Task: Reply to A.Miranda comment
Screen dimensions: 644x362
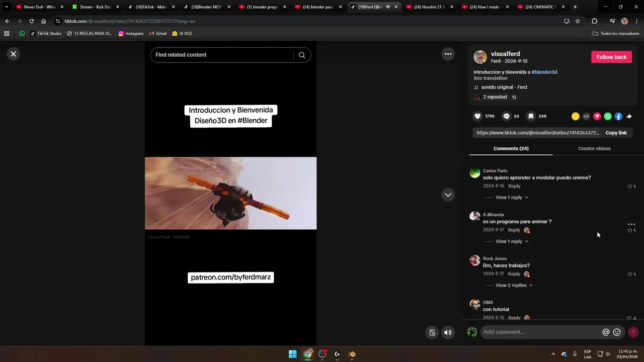Action: pos(514,230)
